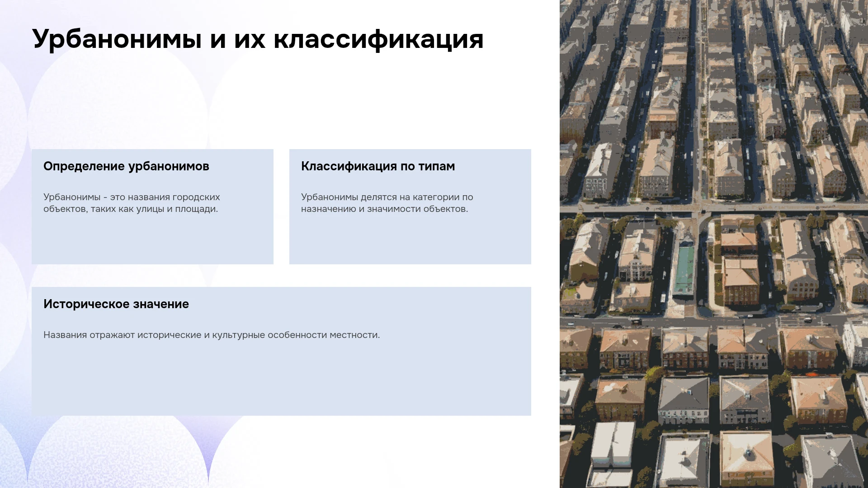Click the word "Урбанонимы" in the title

117,39
